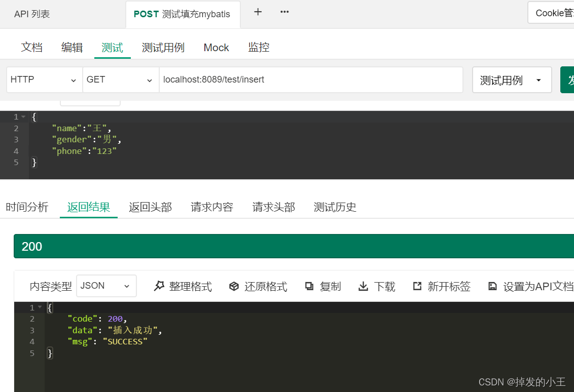Open the three-dot more tabs menu
This screenshot has width=574, height=392.
tap(284, 12)
